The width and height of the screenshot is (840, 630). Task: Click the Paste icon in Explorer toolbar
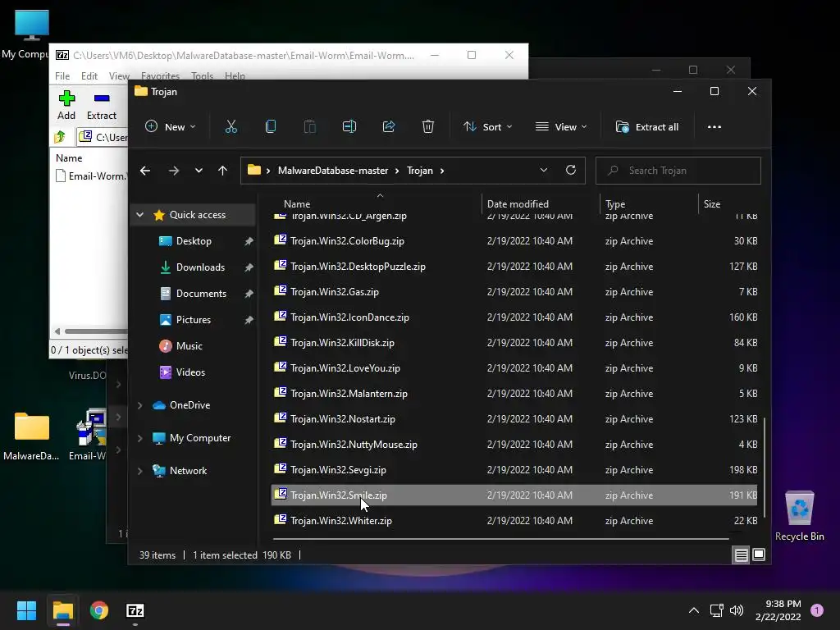309,127
